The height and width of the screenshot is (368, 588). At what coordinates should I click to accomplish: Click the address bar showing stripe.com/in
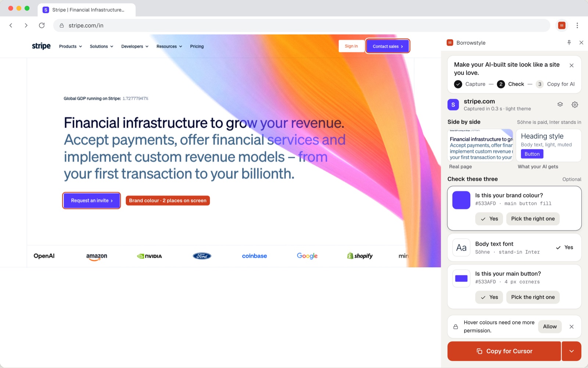tap(301, 25)
